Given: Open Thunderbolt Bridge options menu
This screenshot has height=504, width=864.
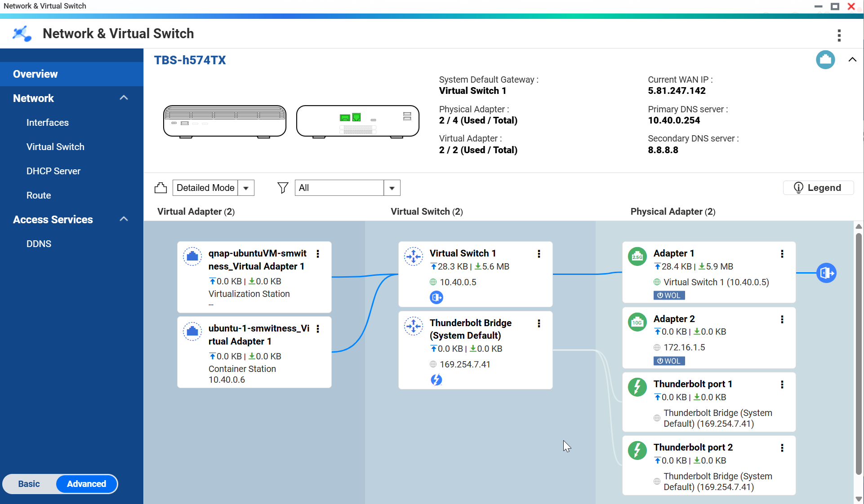Looking at the screenshot, I should pyautogui.click(x=539, y=323).
